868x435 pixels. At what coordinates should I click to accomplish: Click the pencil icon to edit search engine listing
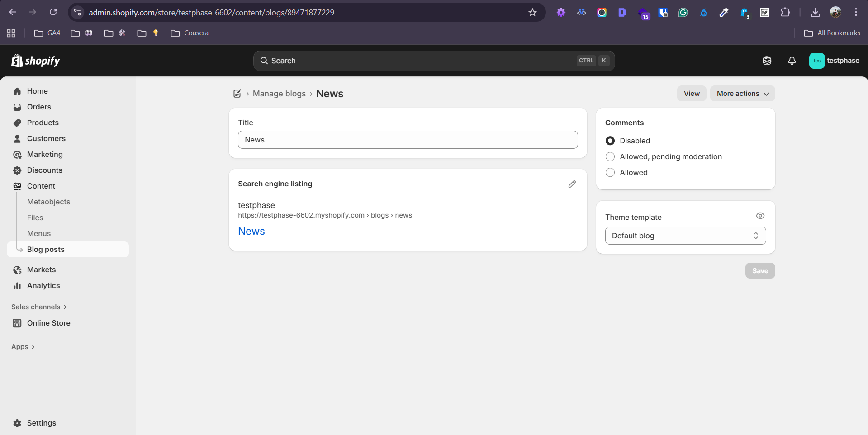pyautogui.click(x=572, y=184)
